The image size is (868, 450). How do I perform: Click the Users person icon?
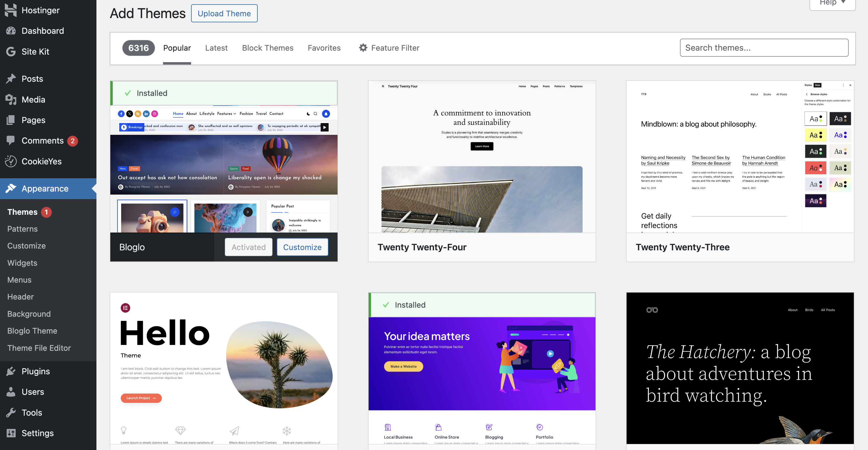click(x=11, y=392)
